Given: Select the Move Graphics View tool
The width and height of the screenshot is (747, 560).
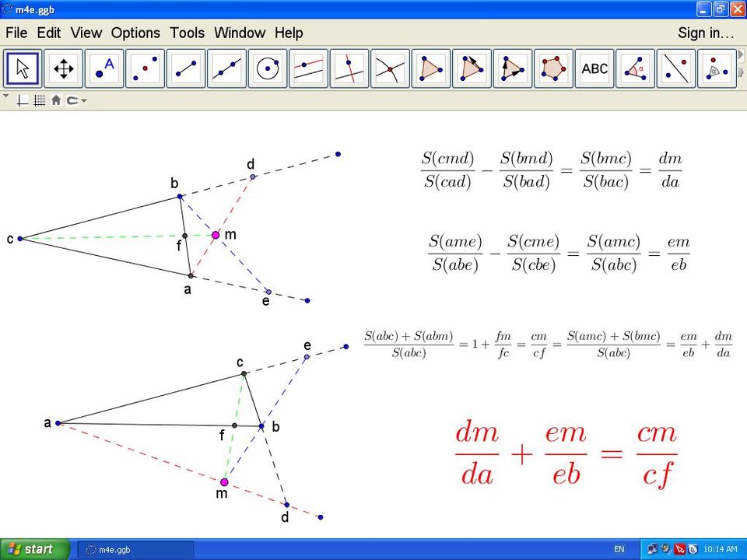Looking at the screenshot, I should pos(64,69).
